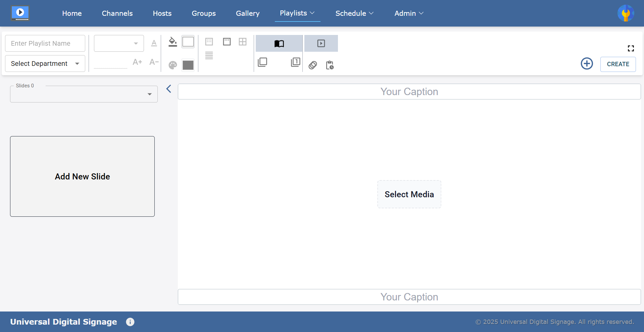
Task: Click the color palette icon
Action: tap(173, 65)
